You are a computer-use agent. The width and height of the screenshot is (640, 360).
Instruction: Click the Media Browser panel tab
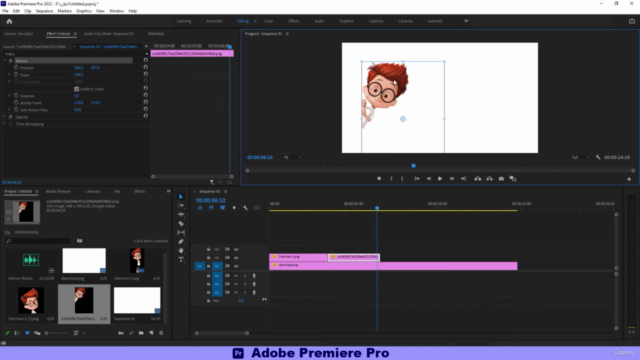pyautogui.click(x=58, y=191)
